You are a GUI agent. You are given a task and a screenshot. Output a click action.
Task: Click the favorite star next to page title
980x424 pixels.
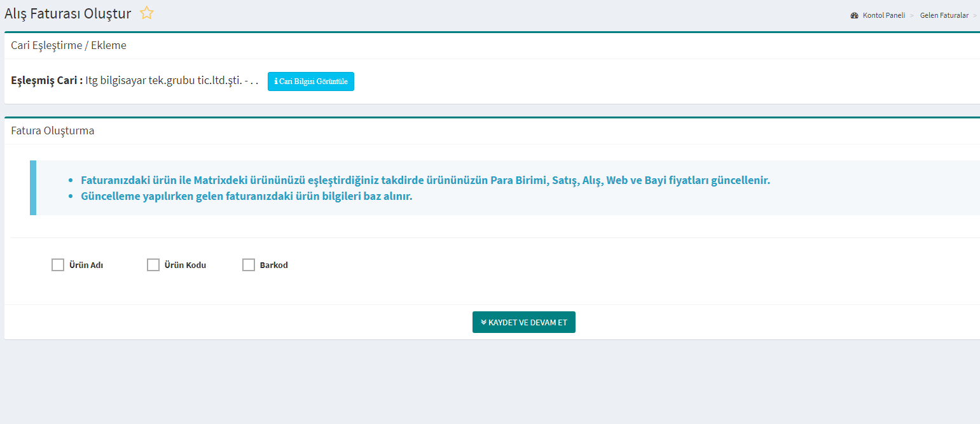[x=147, y=13]
